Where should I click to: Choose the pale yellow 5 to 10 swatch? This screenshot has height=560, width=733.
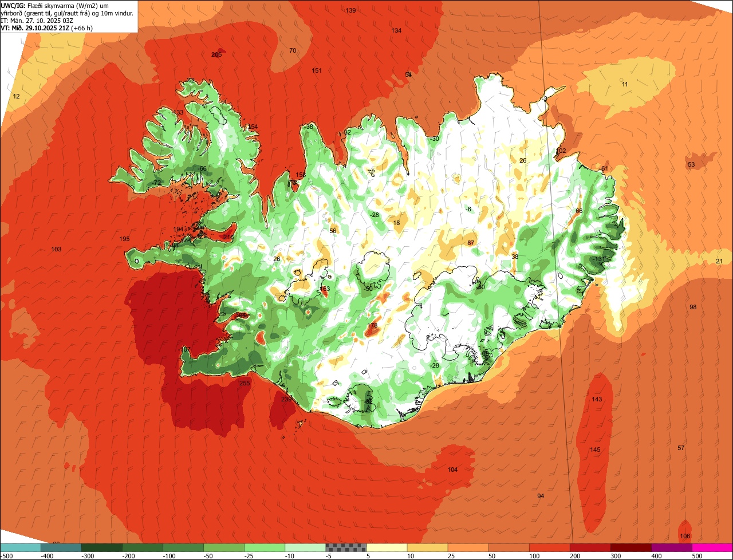coord(387,547)
